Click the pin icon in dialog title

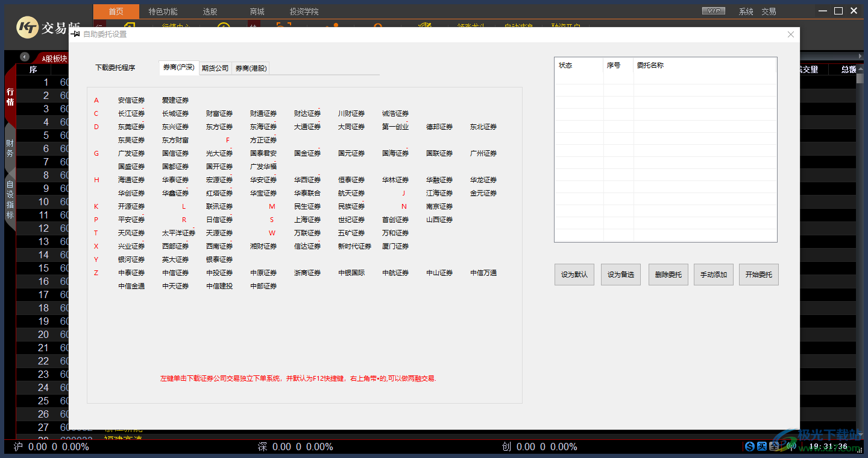coord(75,34)
